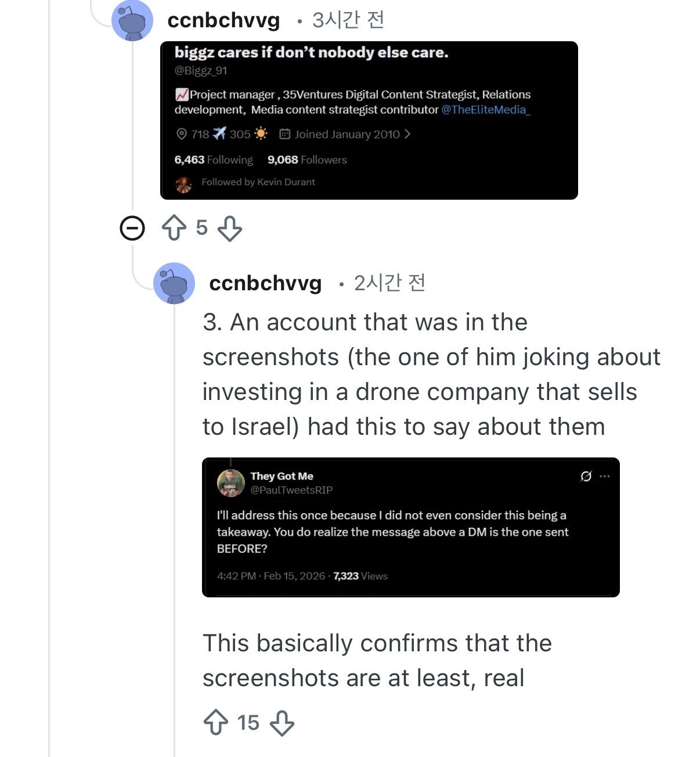
Task: Click the They Got Me profile picture
Action: click(231, 483)
